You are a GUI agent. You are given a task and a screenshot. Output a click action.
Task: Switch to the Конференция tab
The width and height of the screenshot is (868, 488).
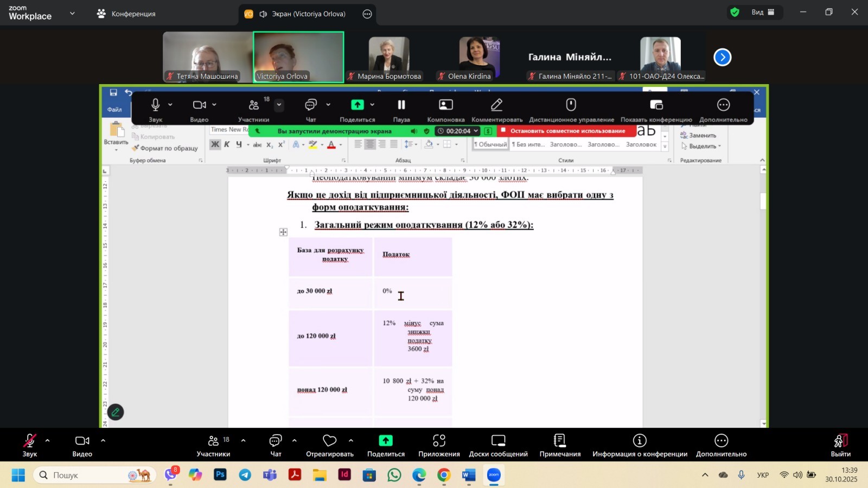coord(126,14)
